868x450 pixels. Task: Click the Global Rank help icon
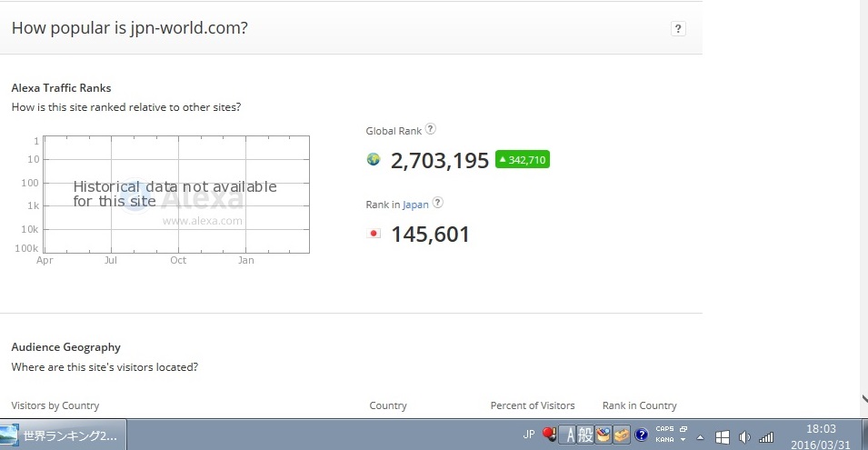[x=430, y=129]
